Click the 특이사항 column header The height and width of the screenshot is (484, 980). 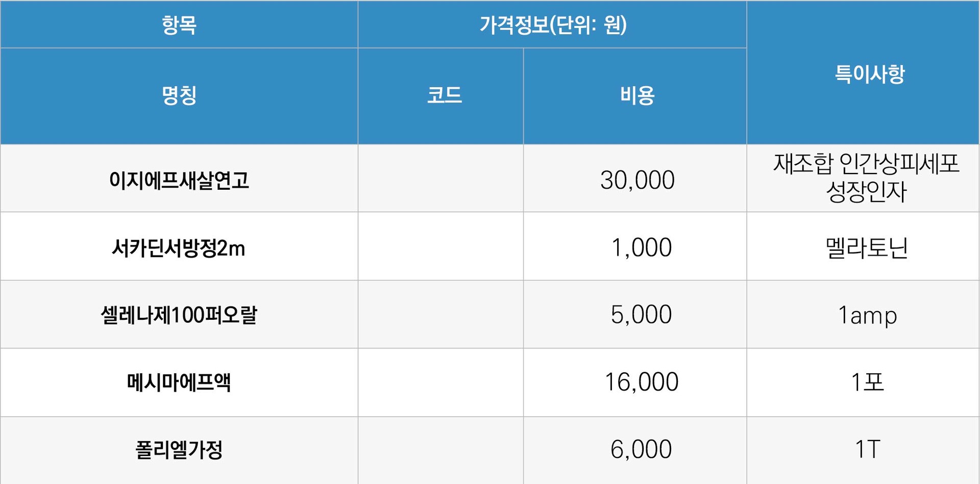863,72
